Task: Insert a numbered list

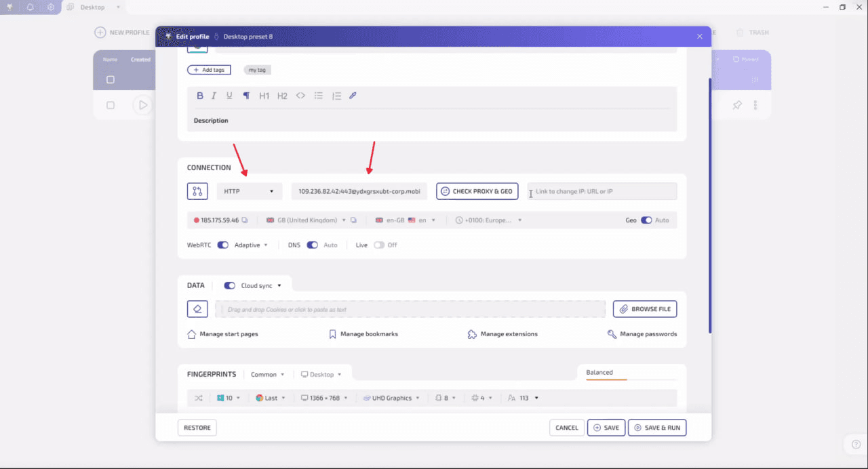Action: 336,96
